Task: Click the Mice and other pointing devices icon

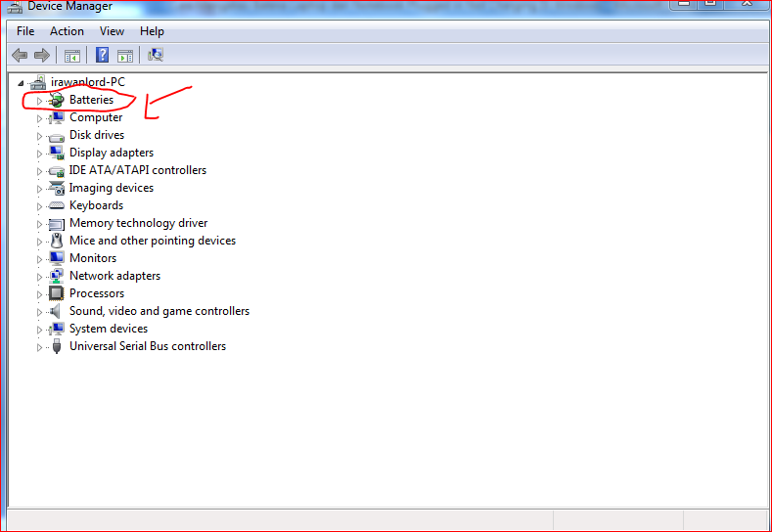Action: (x=57, y=241)
